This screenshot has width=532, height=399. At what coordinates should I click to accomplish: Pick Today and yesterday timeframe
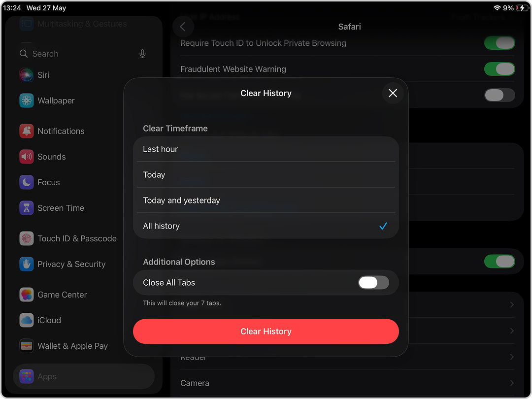click(x=266, y=200)
